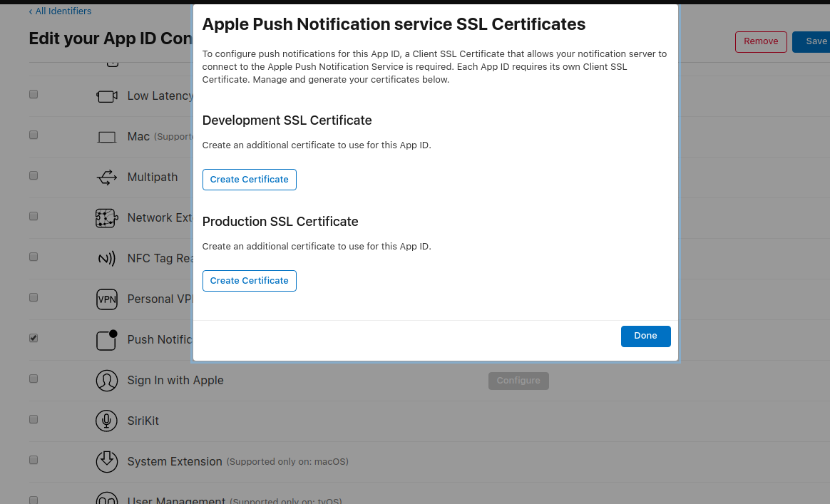Click the Network Extensions puzzle icon
This screenshot has height=504, width=830.
click(x=106, y=218)
